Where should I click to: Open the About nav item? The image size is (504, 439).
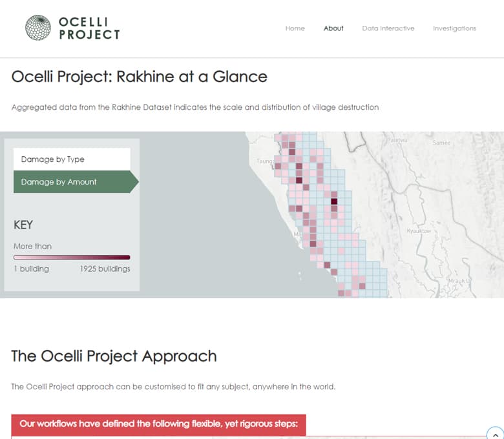pyautogui.click(x=333, y=28)
